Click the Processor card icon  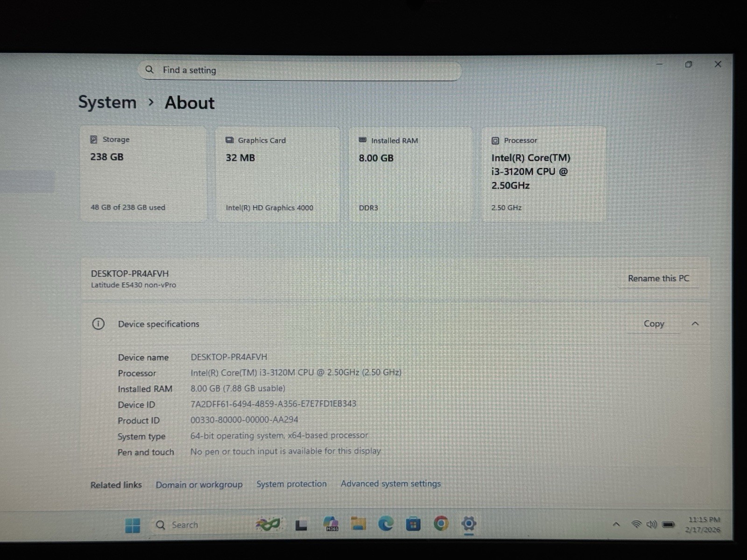point(495,140)
